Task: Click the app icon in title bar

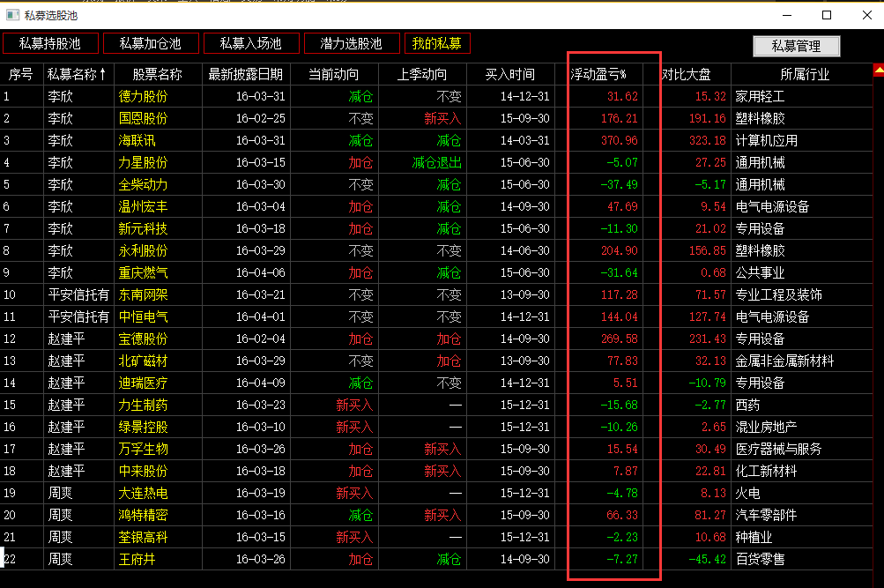Action: (12, 15)
